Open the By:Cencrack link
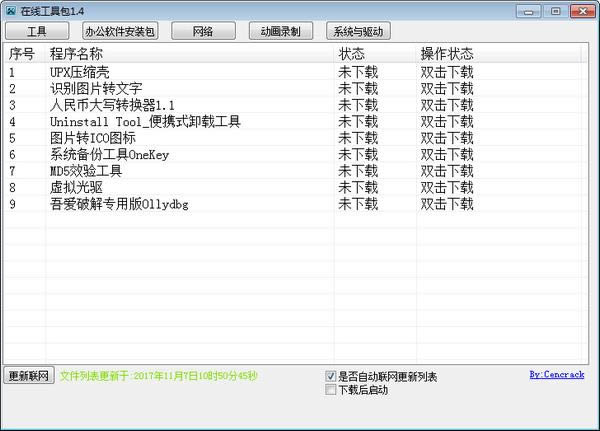Screen dimensions: 600x431 [x=557, y=374]
